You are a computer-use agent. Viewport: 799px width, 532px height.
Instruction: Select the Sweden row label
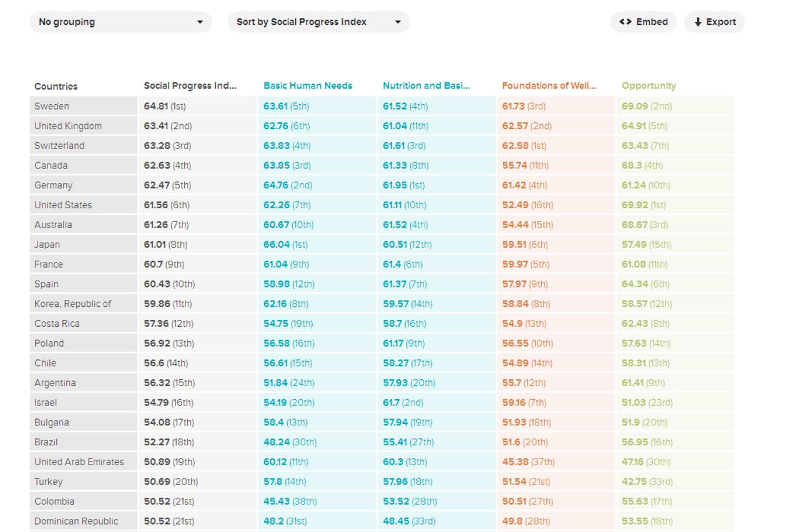[x=52, y=106]
